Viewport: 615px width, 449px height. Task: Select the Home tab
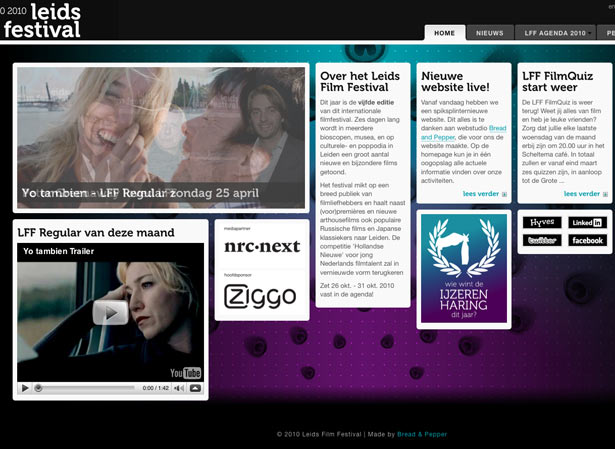[444, 33]
